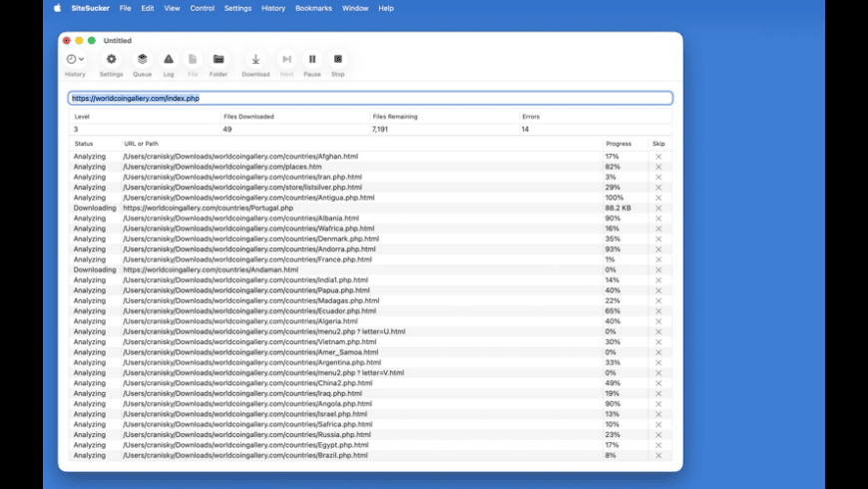This screenshot has width=868, height=489.
Task: Click the Progress column header
Action: (619, 144)
